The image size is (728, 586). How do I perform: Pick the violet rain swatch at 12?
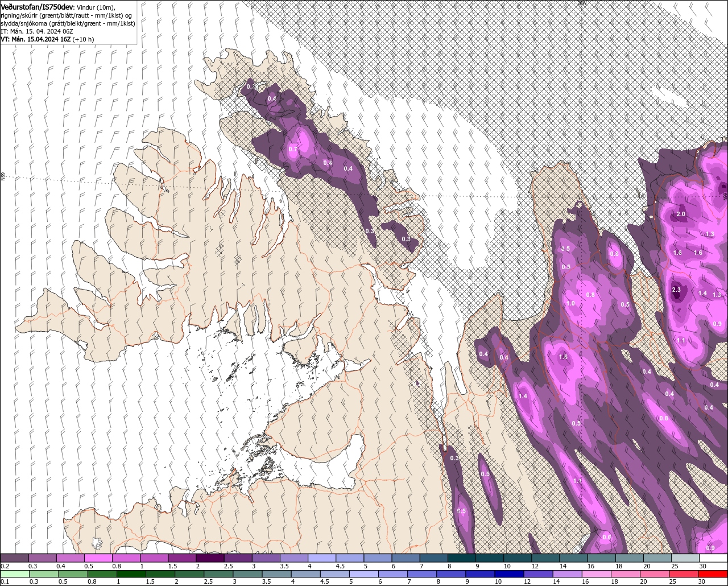click(x=538, y=573)
